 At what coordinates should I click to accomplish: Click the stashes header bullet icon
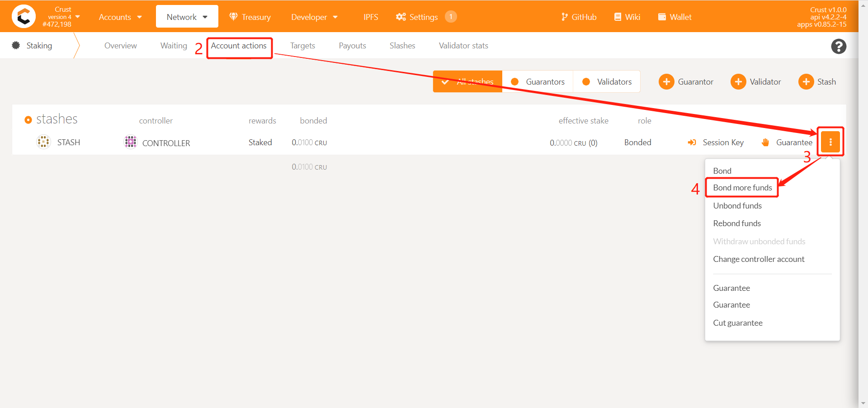click(28, 119)
